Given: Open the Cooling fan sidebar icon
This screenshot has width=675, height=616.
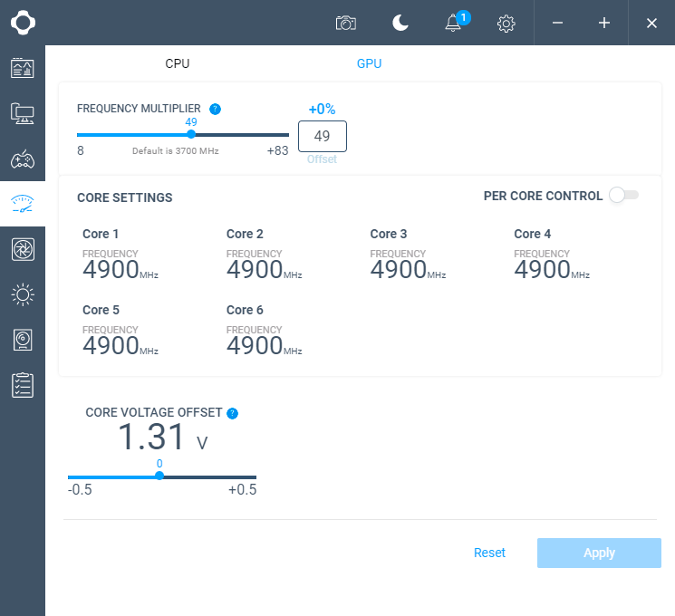Looking at the screenshot, I should (22, 249).
